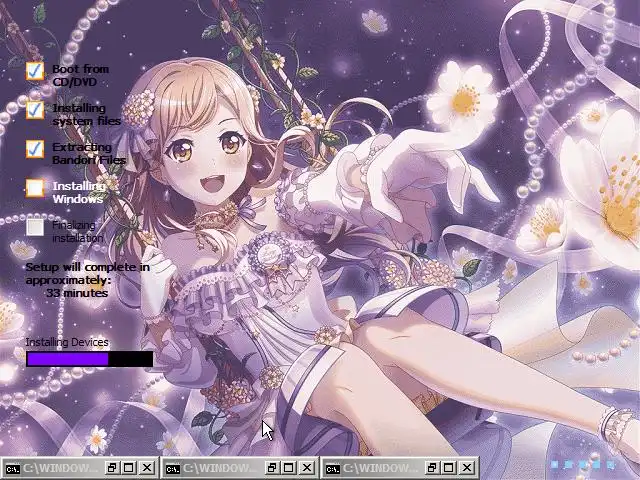Restore the rightmost minimized console window
The image size is (640, 480).
(x=431, y=468)
